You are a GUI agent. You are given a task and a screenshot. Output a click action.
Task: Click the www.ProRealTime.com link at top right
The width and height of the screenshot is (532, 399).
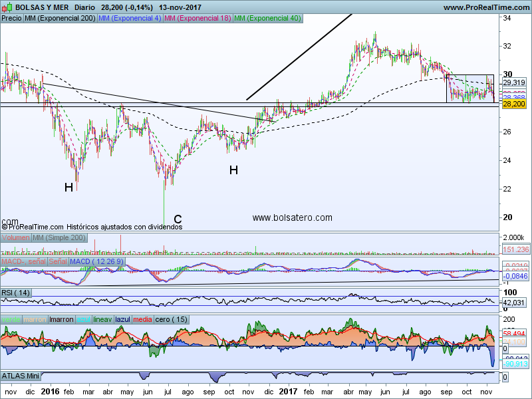(x=485, y=7)
